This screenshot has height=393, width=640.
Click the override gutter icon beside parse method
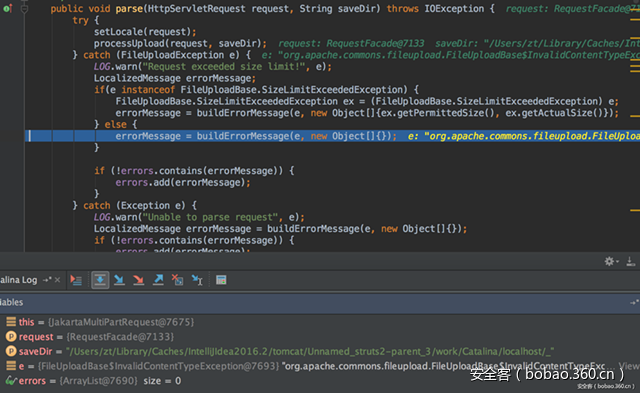tap(7, 8)
